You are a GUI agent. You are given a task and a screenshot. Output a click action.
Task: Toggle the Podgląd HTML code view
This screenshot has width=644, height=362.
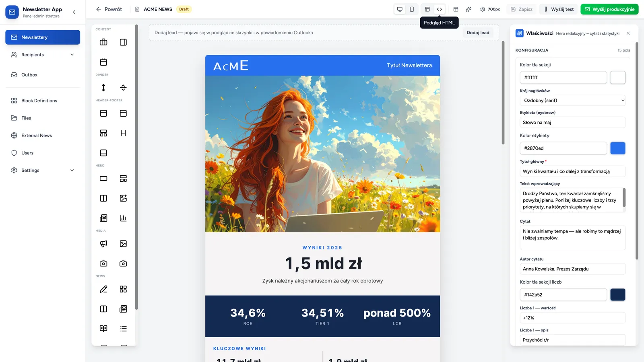[x=440, y=9]
